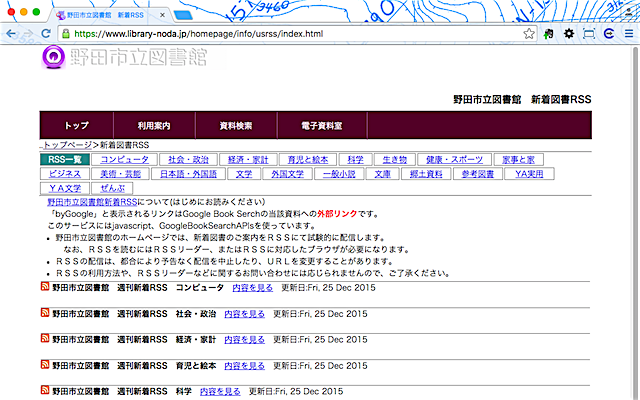Click the red 外部リンク text
The height and width of the screenshot is (400, 640).
337,214
